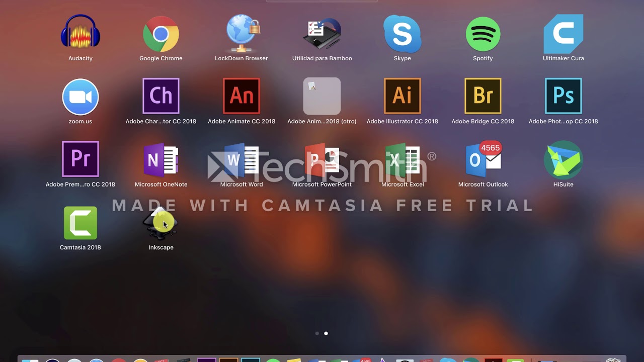Image resolution: width=644 pixels, height=362 pixels.
Task: Launch Microsoft OneNote
Action: pos(161,160)
